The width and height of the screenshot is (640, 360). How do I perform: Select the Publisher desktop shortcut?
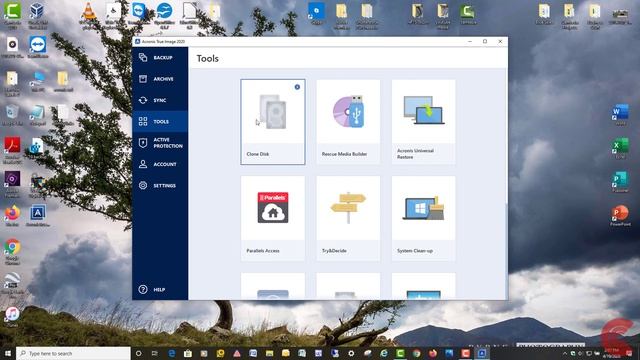tap(620, 182)
